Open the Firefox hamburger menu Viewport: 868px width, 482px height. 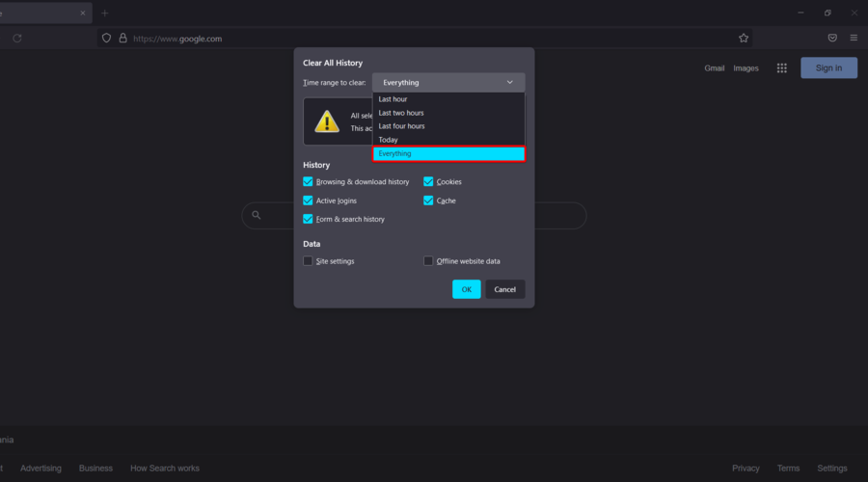click(854, 39)
